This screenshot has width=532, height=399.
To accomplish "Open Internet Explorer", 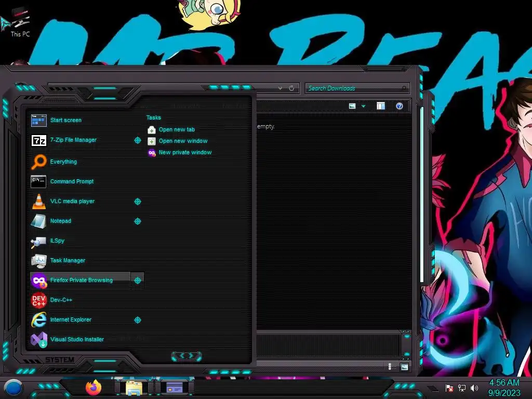I will [80, 320].
